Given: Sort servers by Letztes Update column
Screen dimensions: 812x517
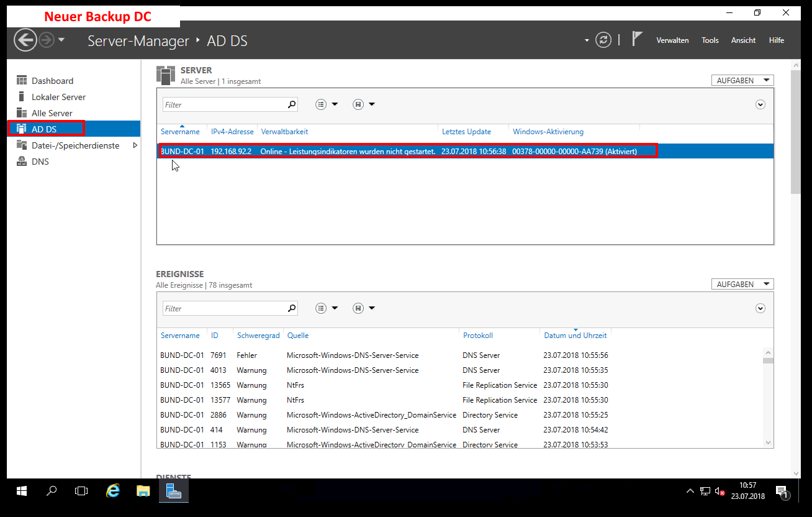Looking at the screenshot, I should point(466,132).
